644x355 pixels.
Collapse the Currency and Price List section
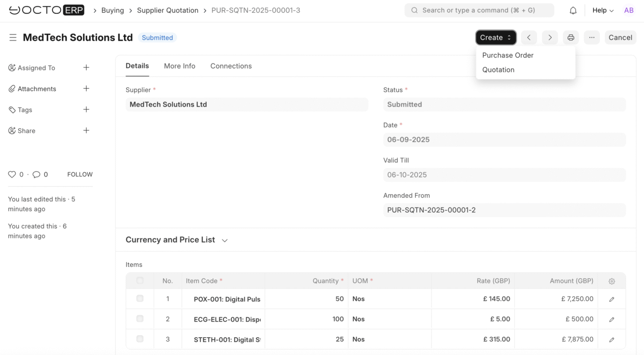pos(177,240)
